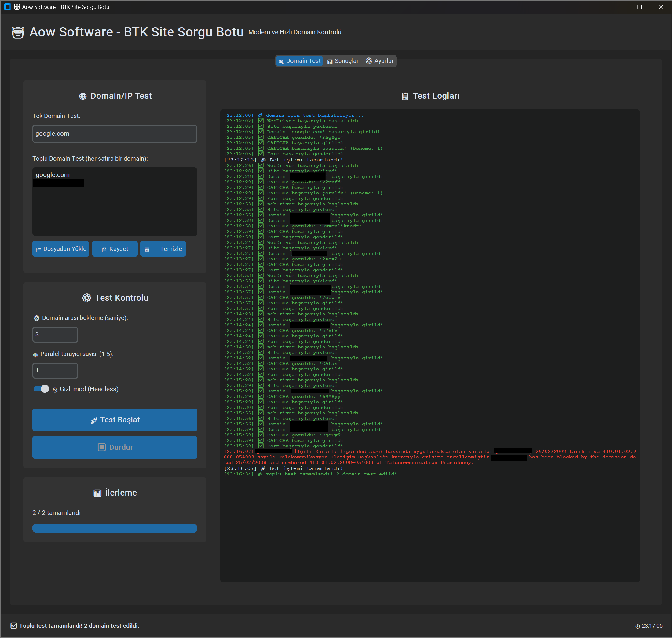
Task: Clear domains with the Temizle button
Action: click(x=163, y=249)
